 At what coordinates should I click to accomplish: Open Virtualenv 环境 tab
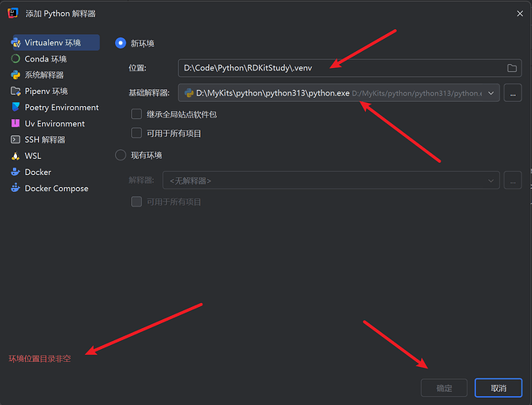tap(54, 43)
